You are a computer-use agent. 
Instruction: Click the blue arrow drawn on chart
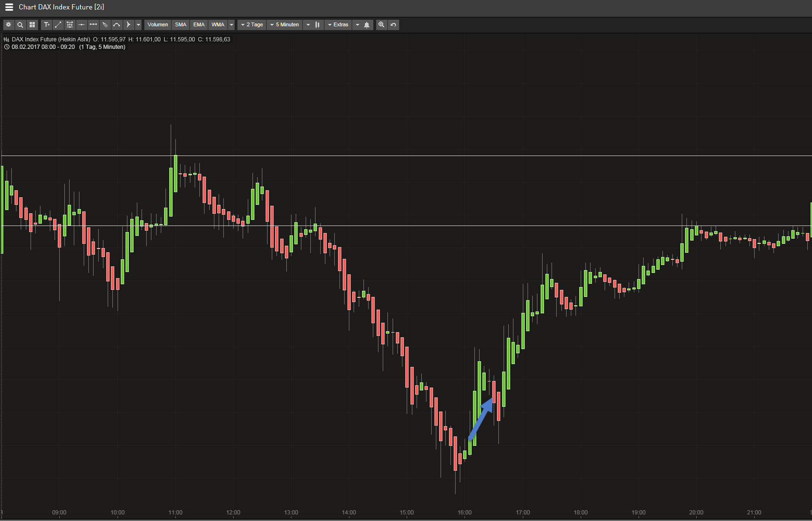(x=481, y=419)
